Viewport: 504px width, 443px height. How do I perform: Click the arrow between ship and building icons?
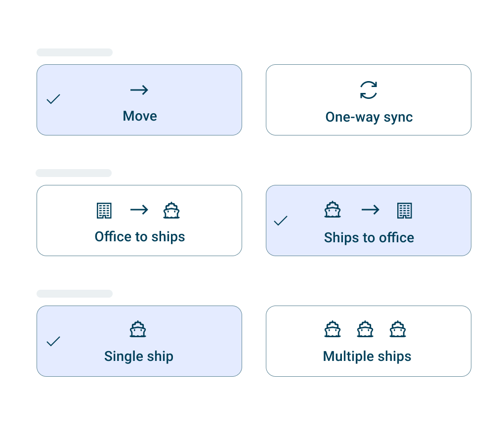[x=370, y=210]
